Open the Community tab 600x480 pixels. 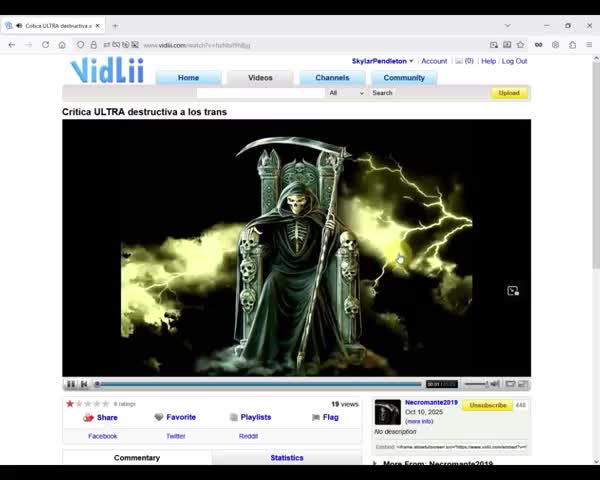(404, 78)
